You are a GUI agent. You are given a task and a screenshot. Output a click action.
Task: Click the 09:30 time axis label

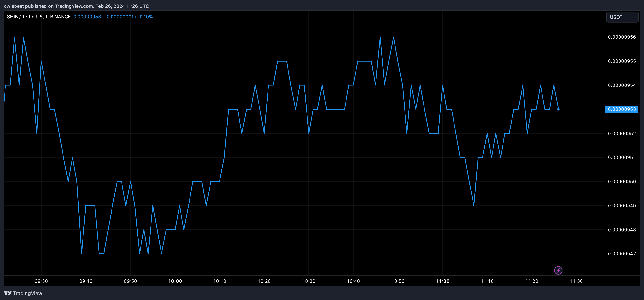coord(41,281)
